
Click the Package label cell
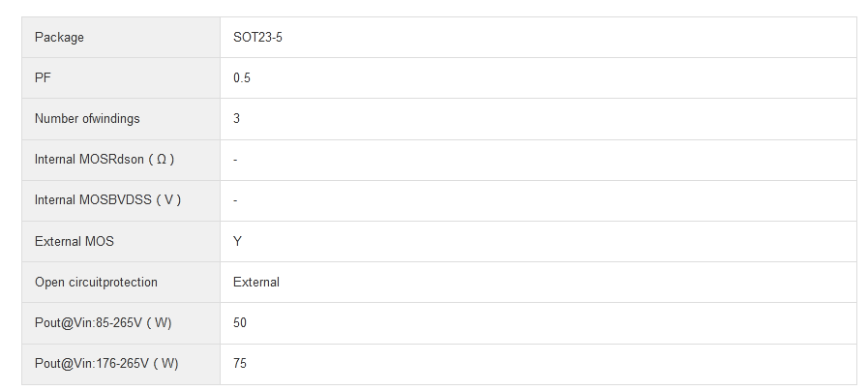[59, 38]
